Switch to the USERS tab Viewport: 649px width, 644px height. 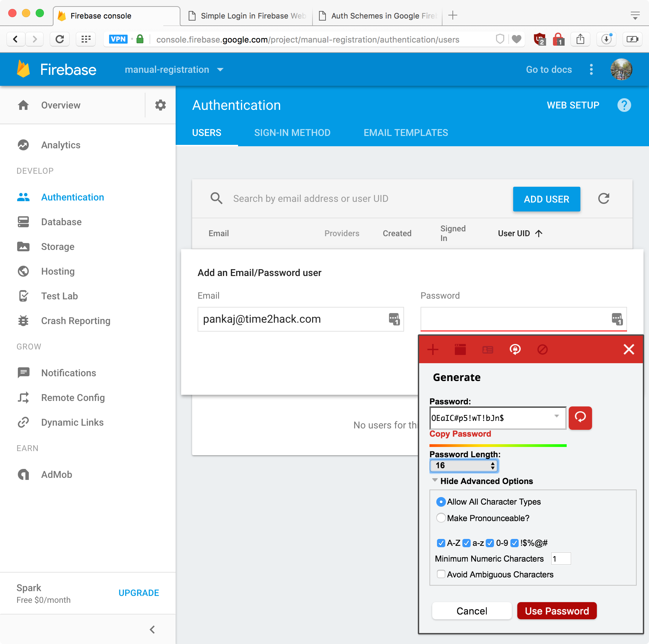(206, 133)
